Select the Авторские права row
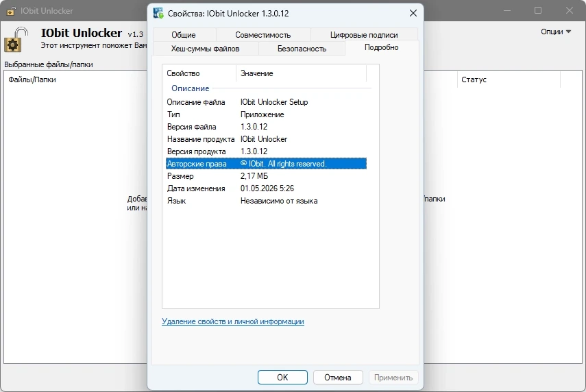The height and width of the screenshot is (392, 586). pyautogui.click(x=266, y=164)
